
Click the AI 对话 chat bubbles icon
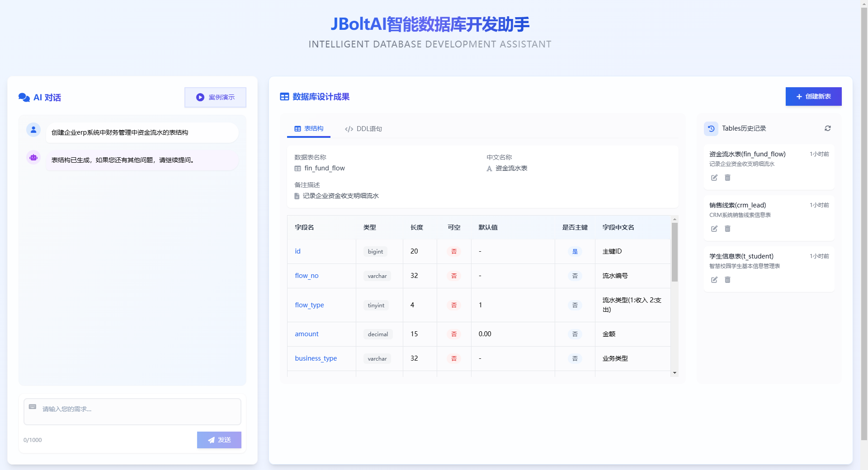[24, 98]
